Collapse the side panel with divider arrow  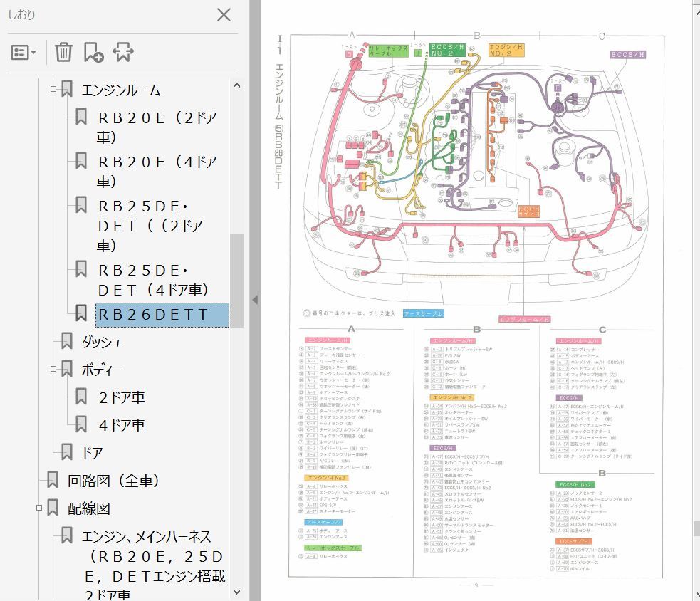click(x=255, y=300)
